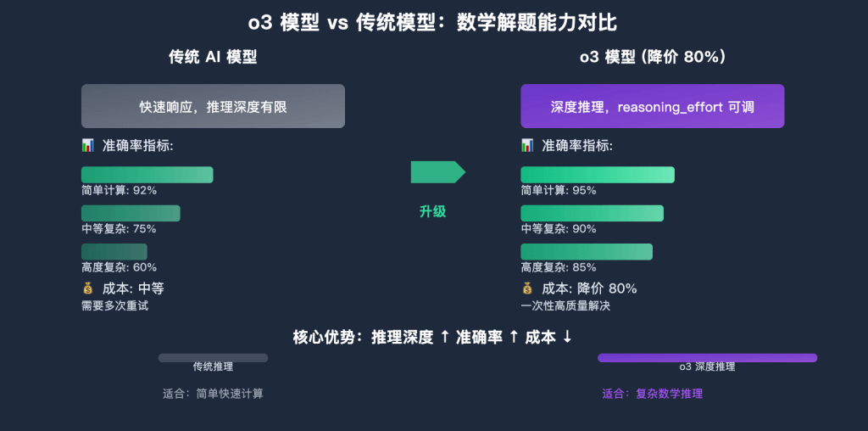Screen dimensions: 868x431
Task: Click the 升级 label below the arrow
Action: [x=432, y=212]
